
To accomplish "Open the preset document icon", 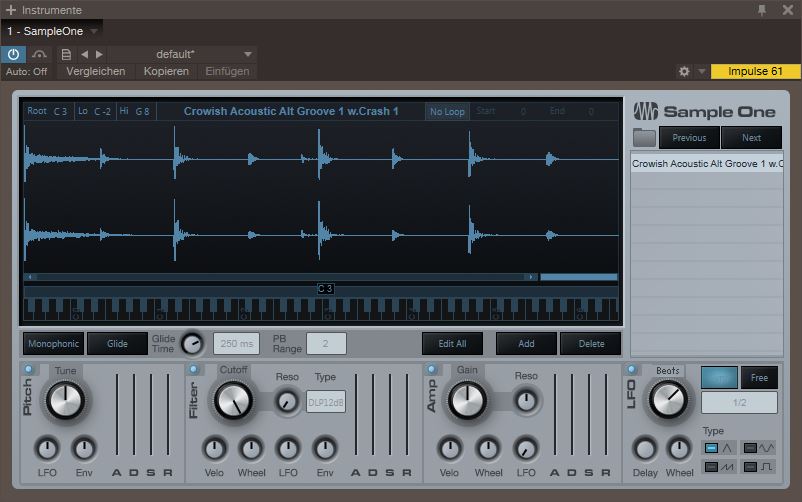I will 66,54.
